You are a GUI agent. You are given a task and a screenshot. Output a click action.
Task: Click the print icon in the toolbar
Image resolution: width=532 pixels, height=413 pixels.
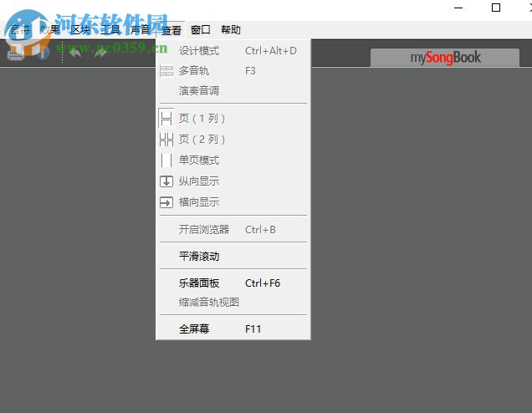(15, 54)
